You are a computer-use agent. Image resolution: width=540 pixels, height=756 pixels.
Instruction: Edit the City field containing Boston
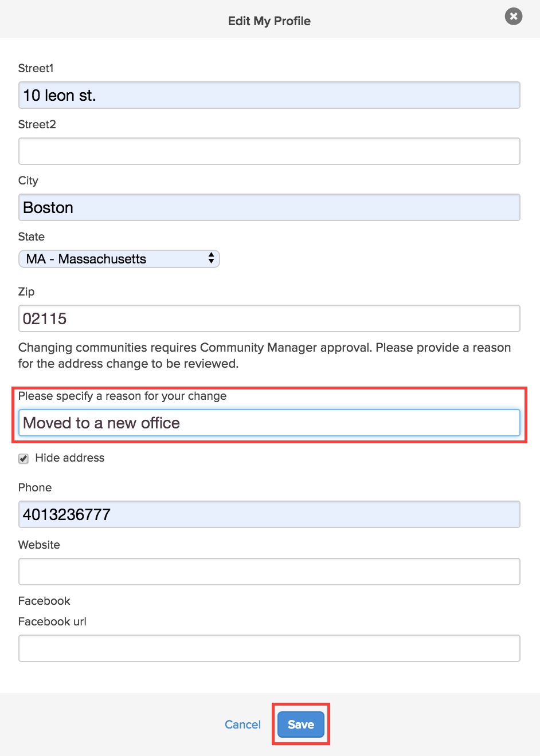pos(269,207)
